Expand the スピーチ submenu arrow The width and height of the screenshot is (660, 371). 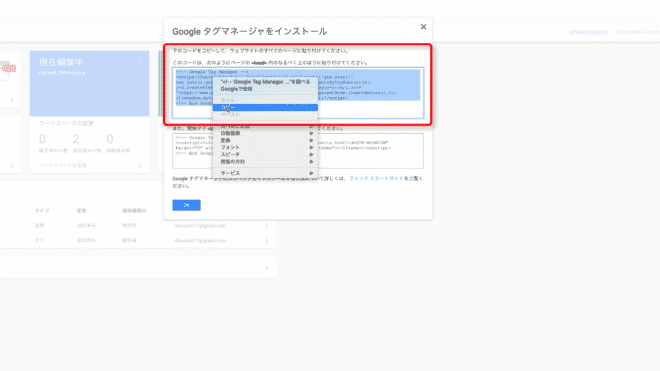coord(311,155)
